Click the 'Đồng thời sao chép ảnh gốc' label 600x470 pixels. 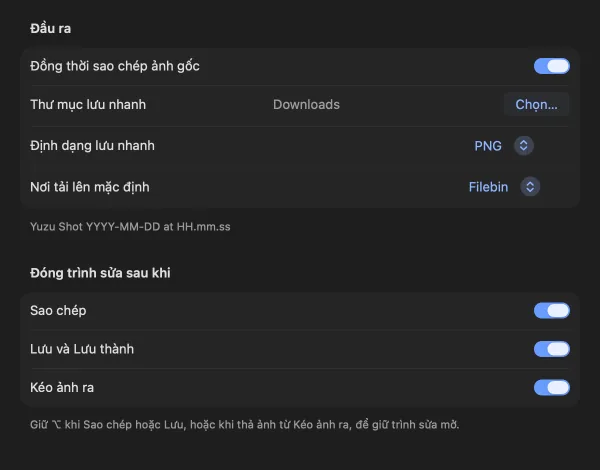pyautogui.click(x=115, y=66)
